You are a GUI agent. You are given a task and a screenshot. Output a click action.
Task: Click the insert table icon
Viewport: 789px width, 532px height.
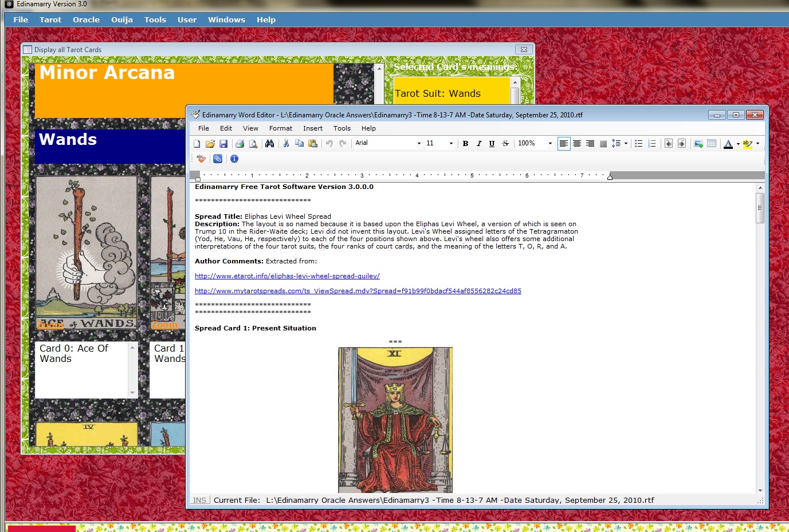pyautogui.click(x=712, y=144)
